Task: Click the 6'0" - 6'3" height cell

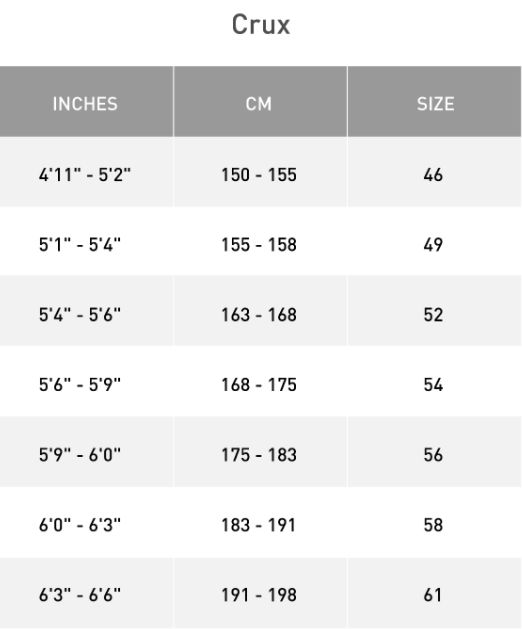Action: (87, 522)
